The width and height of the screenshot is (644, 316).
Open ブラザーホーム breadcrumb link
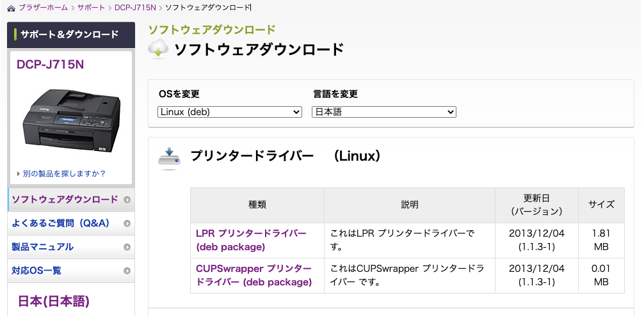[x=43, y=8]
